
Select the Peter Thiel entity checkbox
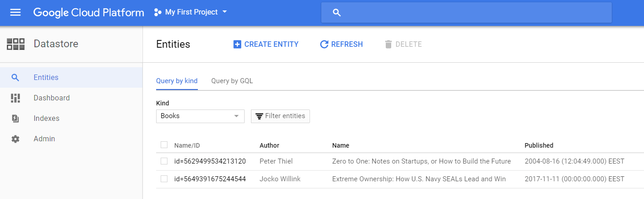click(x=164, y=161)
